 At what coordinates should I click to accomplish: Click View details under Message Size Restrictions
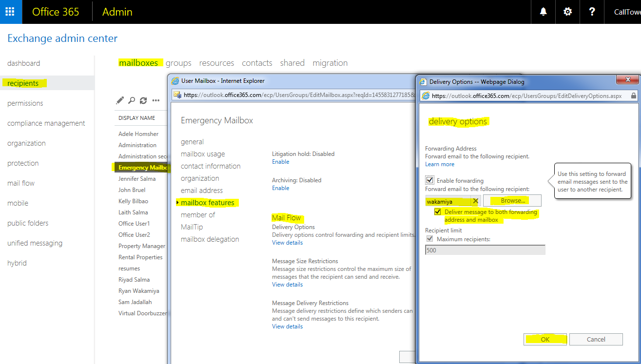(288, 285)
